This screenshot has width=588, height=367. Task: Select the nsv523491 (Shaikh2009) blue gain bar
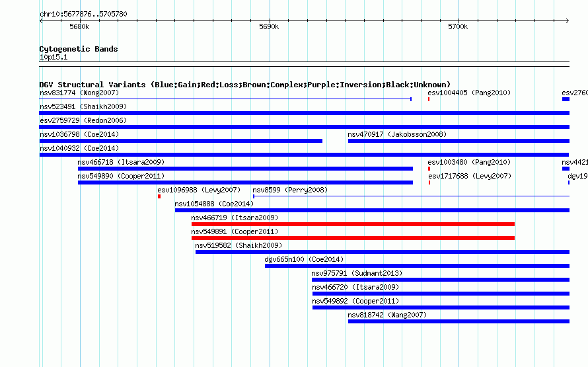click(x=304, y=113)
